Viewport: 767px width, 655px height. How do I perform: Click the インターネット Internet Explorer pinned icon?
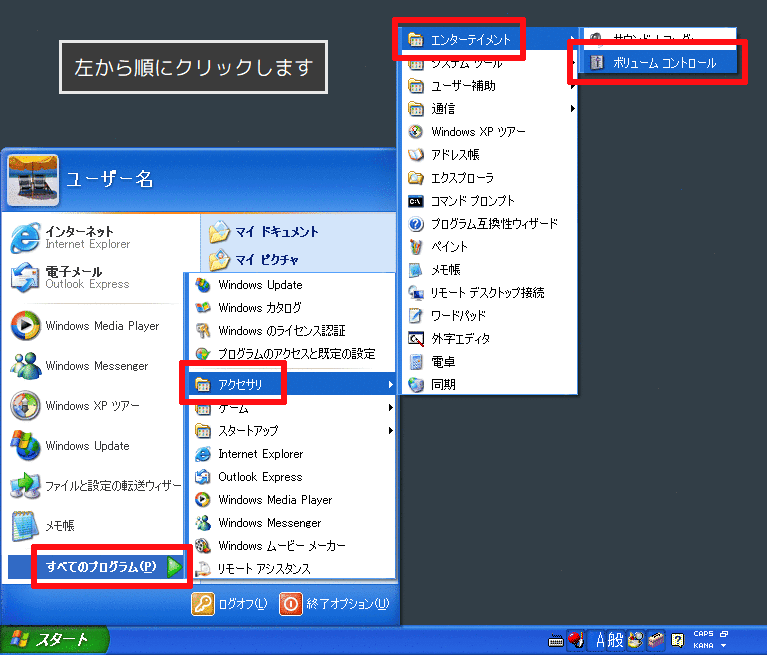(x=70, y=237)
